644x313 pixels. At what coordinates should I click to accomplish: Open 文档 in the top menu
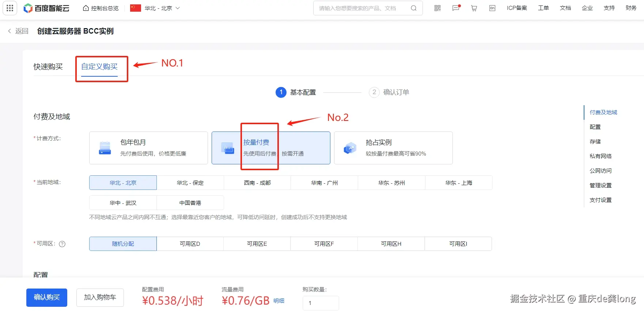(x=565, y=8)
